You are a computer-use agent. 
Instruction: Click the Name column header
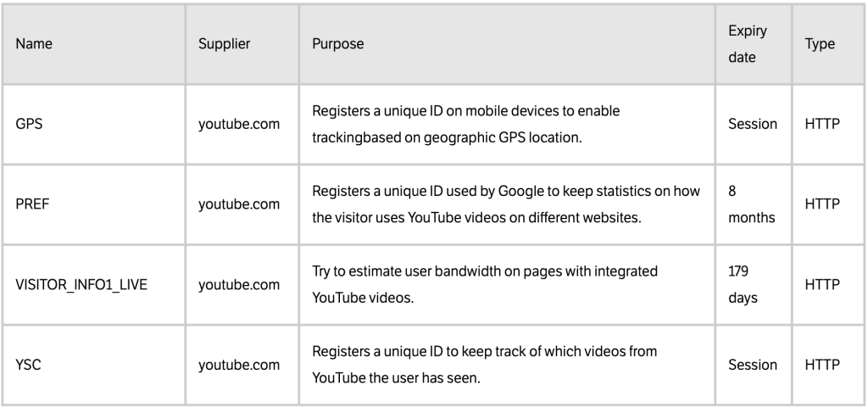click(34, 44)
